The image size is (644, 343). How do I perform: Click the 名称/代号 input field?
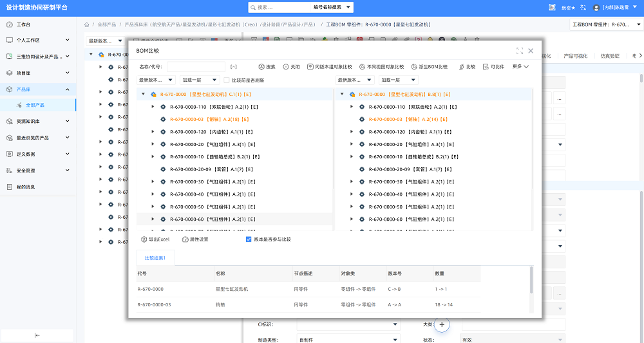pos(196,67)
